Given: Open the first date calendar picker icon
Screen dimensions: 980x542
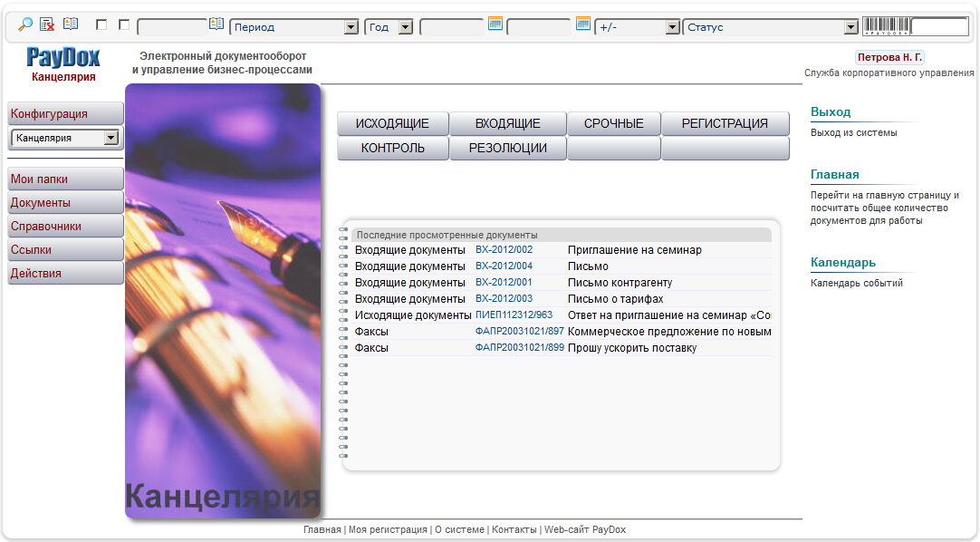Looking at the screenshot, I should (495, 24).
